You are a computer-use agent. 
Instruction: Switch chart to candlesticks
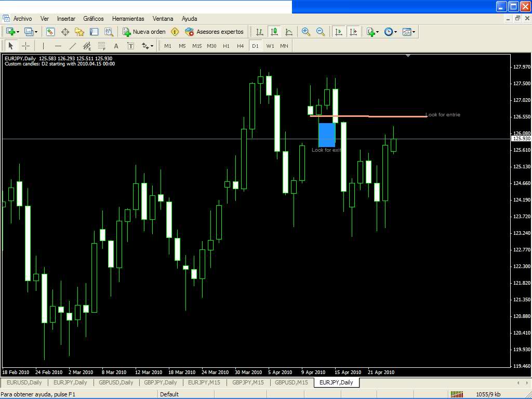click(x=274, y=32)
